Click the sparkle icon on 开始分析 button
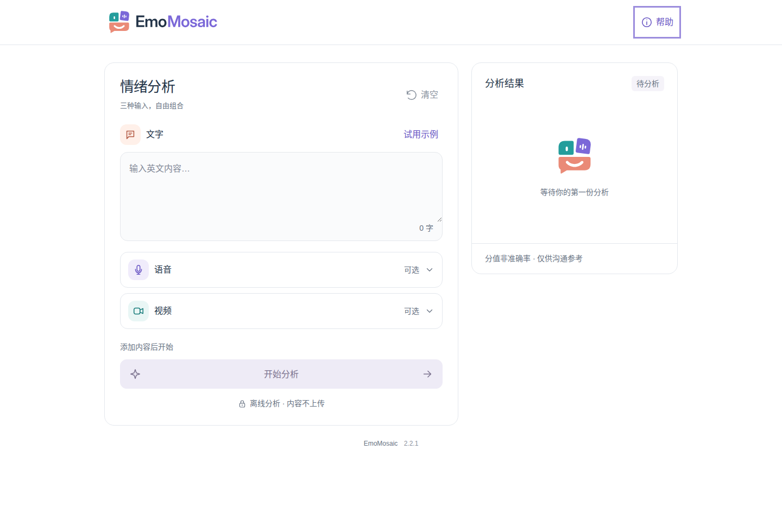Image resolution: width=782 pixels, height=532 pixels. [x=135, y=374]
